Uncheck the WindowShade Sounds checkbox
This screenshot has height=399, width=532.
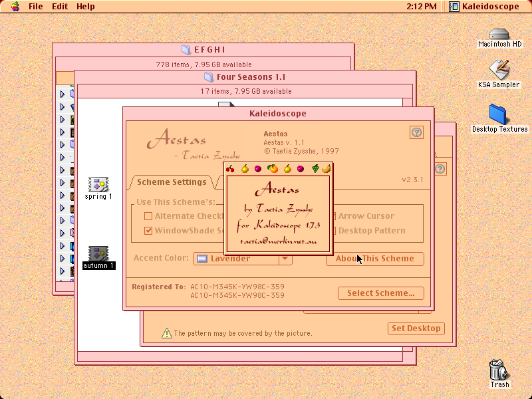coord(148,231)
